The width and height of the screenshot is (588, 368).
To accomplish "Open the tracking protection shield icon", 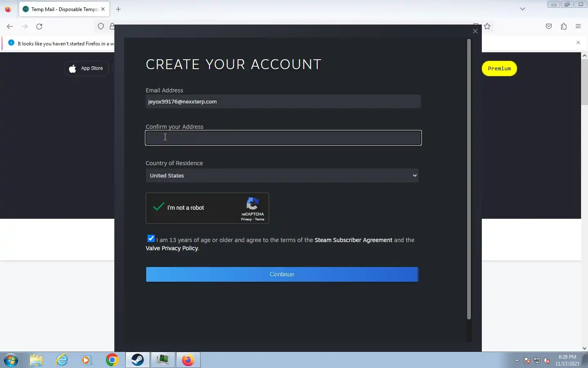I will coord(101,27).
